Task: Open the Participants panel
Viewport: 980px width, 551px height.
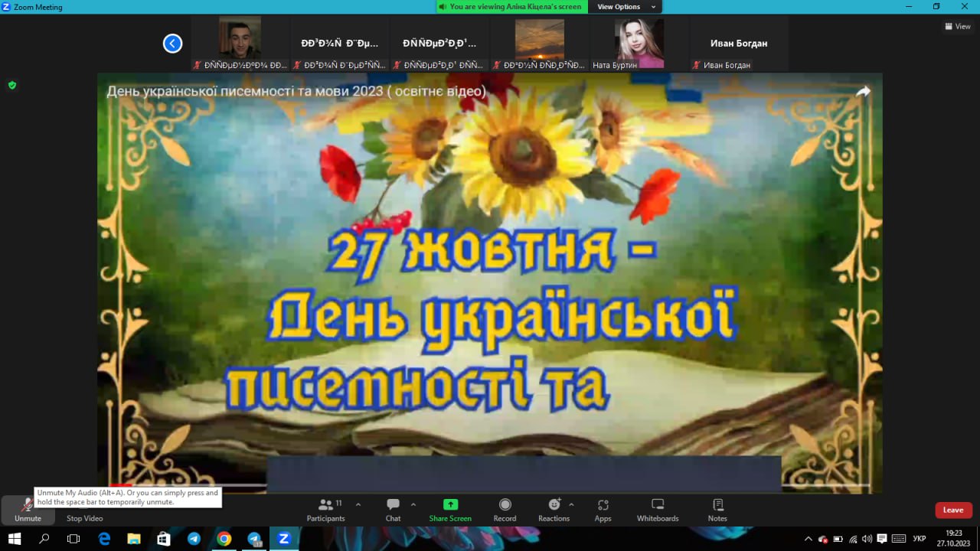Action: pyautogui.click(x=326, y=509)
